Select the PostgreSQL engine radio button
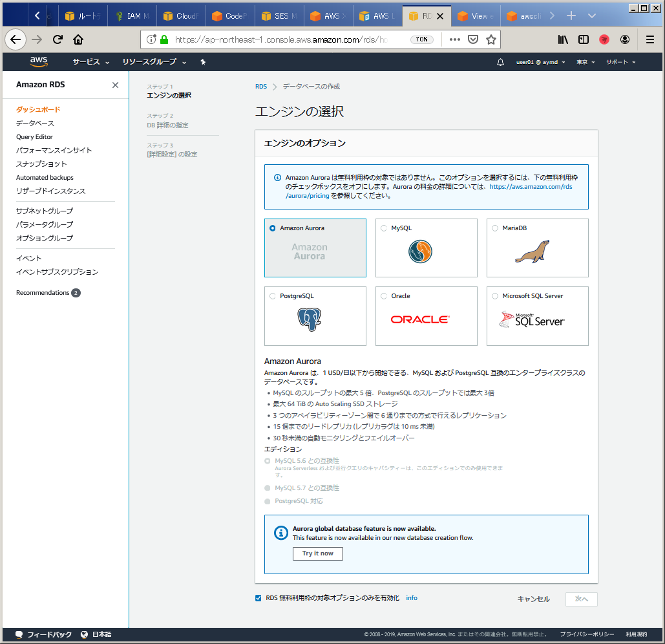This screenshot has width=665, height=644. [273, 296]
